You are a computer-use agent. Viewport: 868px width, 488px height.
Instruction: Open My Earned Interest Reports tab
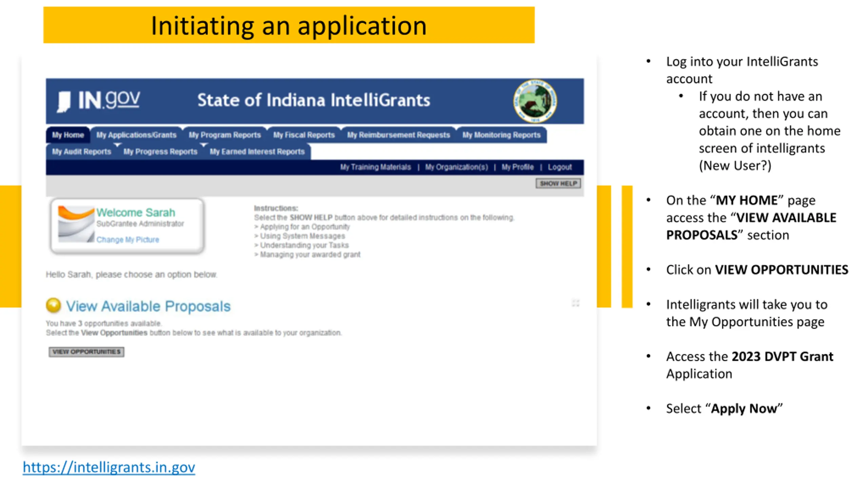click(257, 151)
